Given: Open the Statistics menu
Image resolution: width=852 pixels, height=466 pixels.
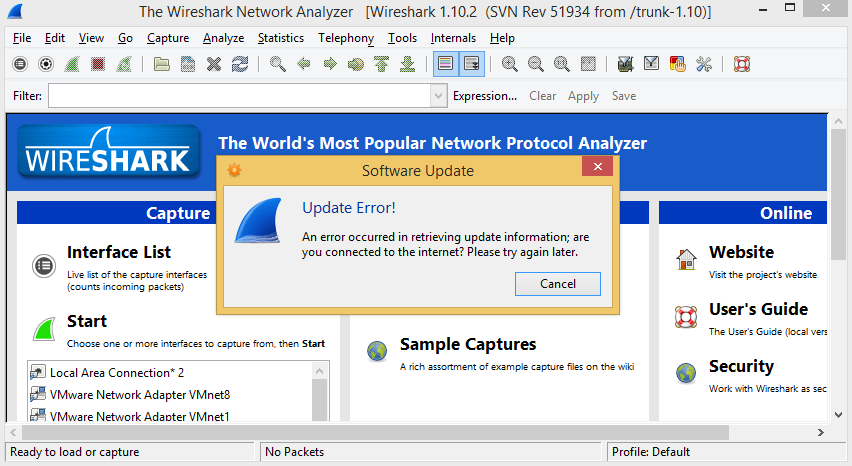Looking at the screenshot, I should 280,38.
